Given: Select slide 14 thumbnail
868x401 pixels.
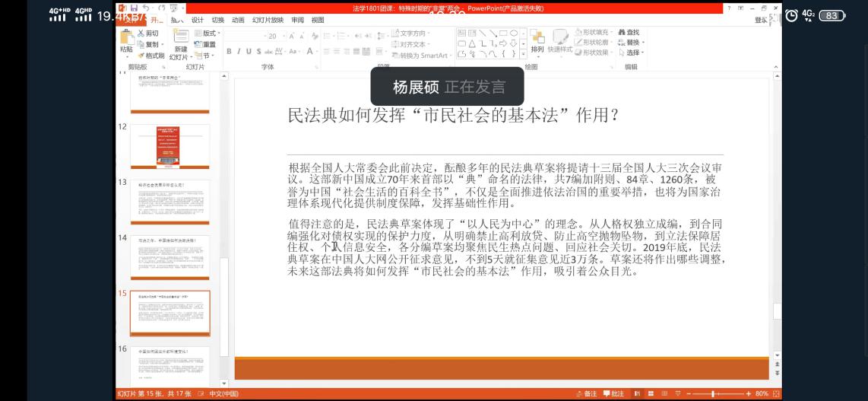Looking at the screenshot, I should 170,257.
